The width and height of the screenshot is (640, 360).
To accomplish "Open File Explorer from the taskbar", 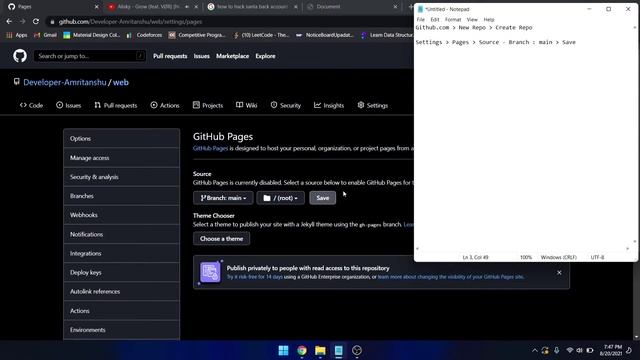I will coord(320,350).
